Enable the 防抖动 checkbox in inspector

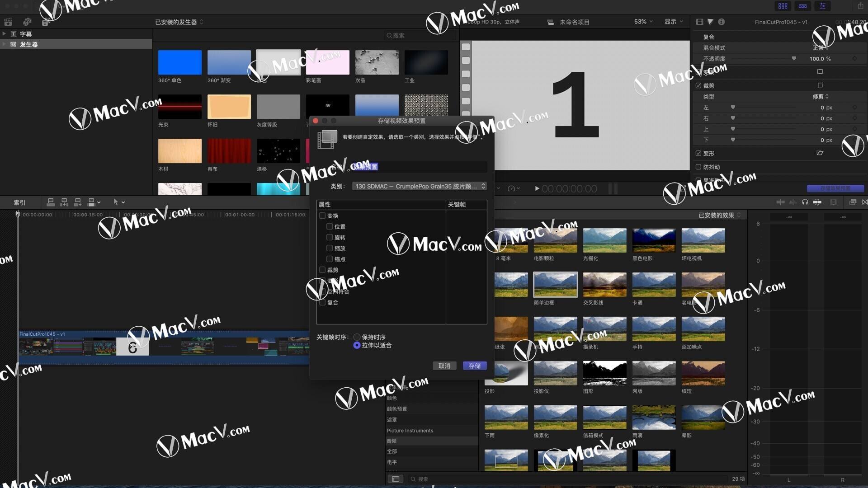[698, 167]
